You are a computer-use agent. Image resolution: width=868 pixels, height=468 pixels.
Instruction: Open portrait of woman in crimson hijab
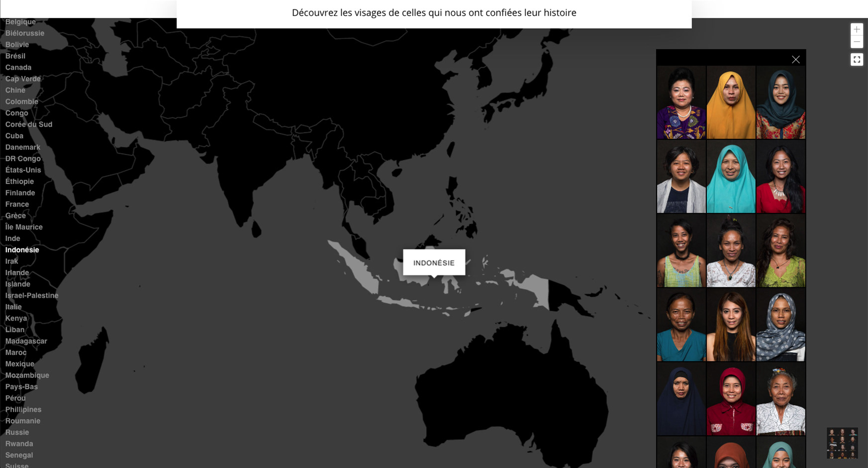coord(731,399)
